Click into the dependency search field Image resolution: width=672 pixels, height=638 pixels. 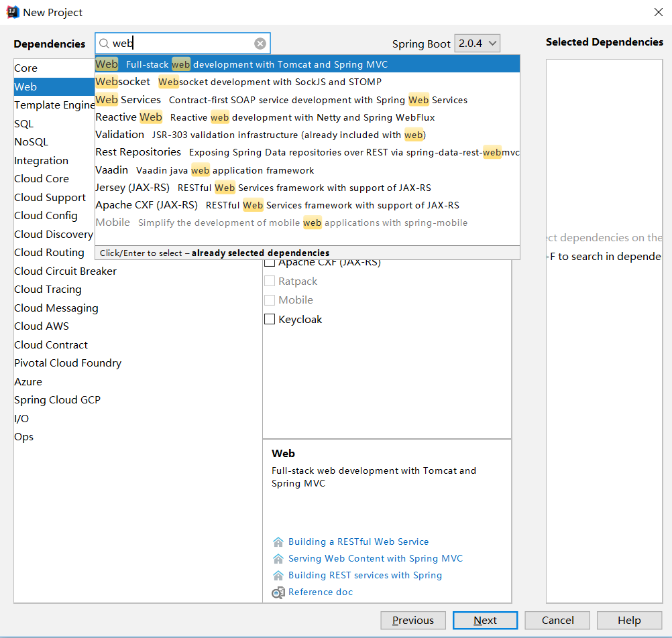click(182, 44)
